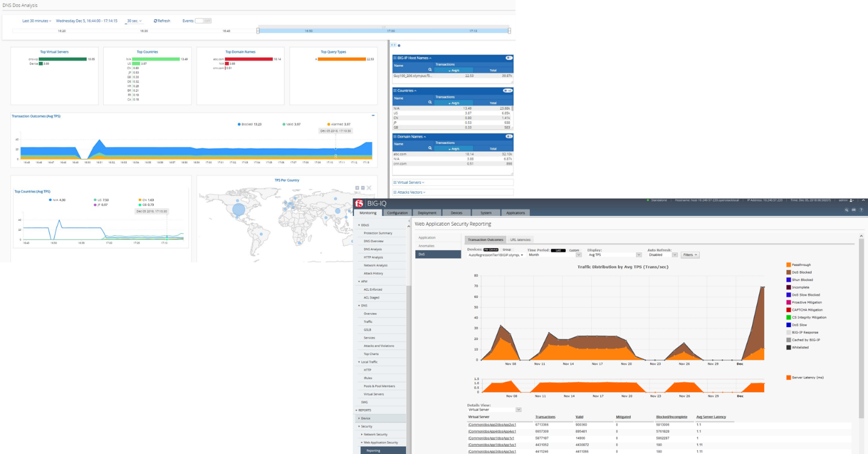Open the System tab in BIG-IQ
Image resolution: width=868 pixels, height=454 pixels.
click(486, 212)
